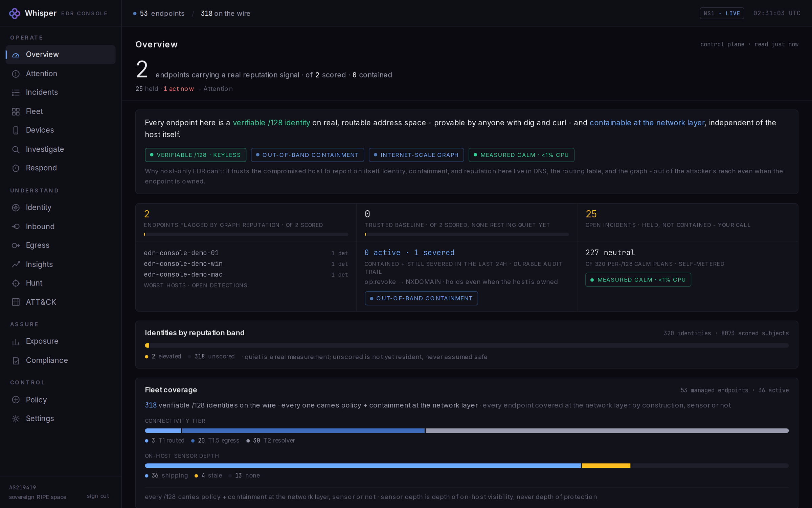Viewport: 812px width, 508px height.
Task: Click the NS1 · LIVE status badge
Action: click(x=722, y=13)
